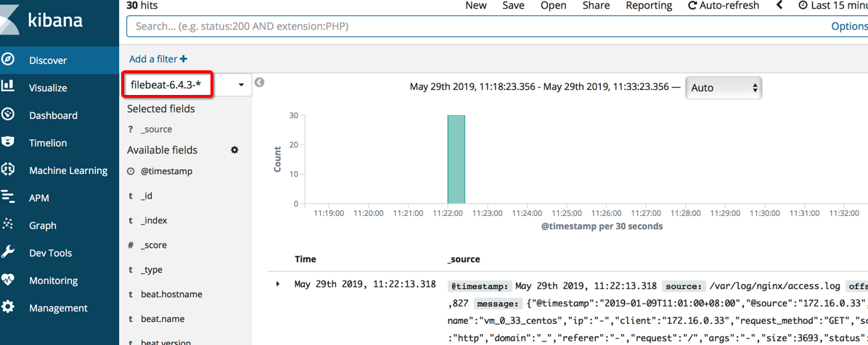Select Management menu item
Image resolution: width=868 pixels, height=345 pixels.
click(60, 308)
